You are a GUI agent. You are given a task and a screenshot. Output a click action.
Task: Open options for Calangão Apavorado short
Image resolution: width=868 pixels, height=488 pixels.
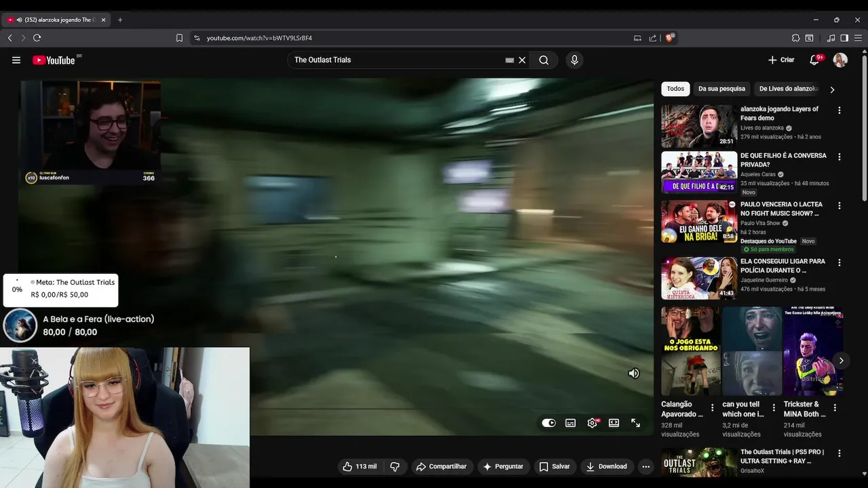coord(713,408)
